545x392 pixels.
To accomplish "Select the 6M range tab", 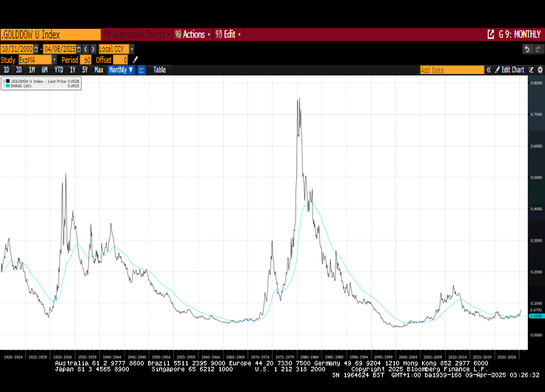I will [x=44, y=70].
